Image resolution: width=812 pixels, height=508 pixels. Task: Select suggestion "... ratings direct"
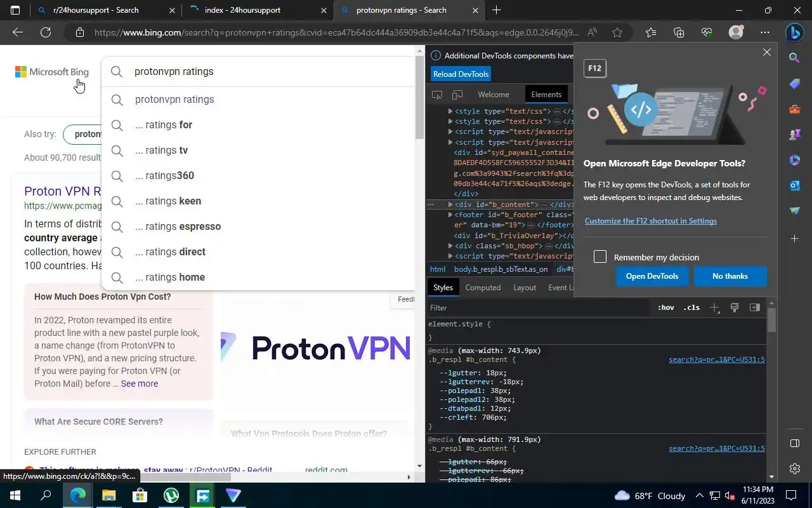pos(258,252)
